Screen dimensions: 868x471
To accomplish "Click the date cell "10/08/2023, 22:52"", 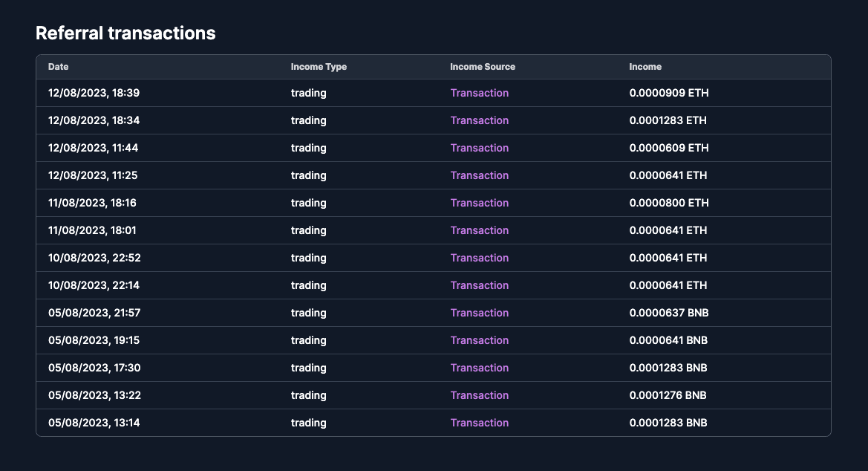I will pos(94,258).
